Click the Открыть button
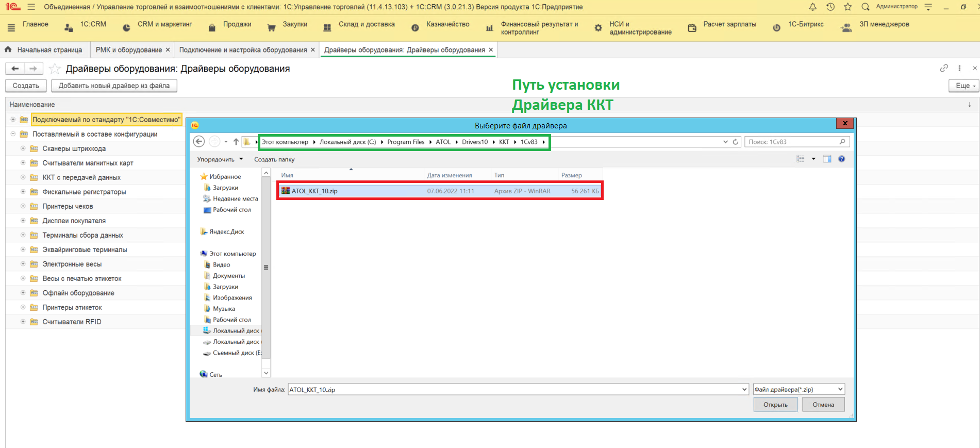Image resolution: width=980 pixels, height=448 pixels. (775, 405)
